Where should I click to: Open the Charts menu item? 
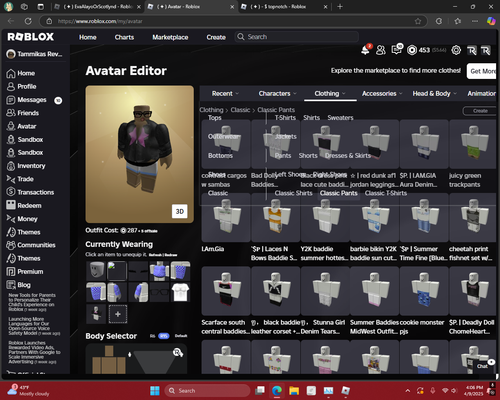[x=124, y=37]
